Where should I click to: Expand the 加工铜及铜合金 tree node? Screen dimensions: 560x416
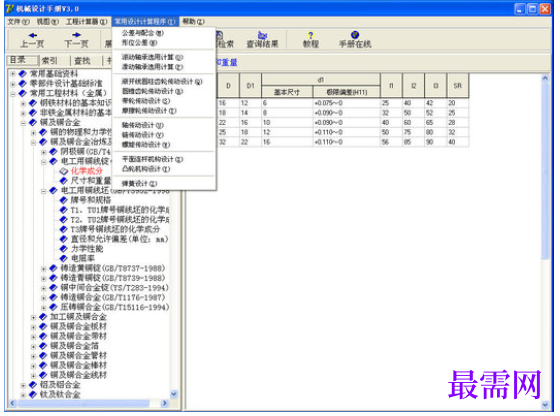coord(33,317)
